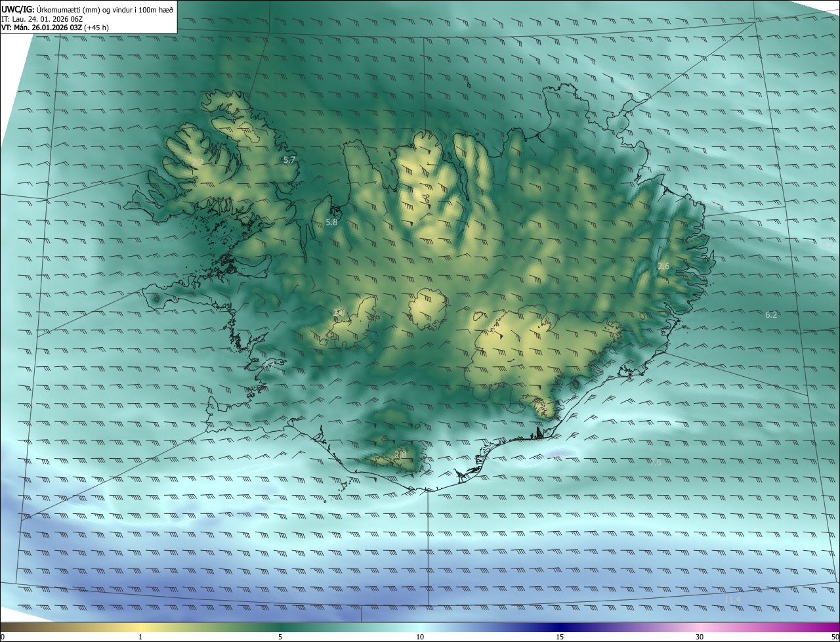Click the 5.8 value label on the map
This screenshot has height=642, width=840.
click(x=331, y=223)
